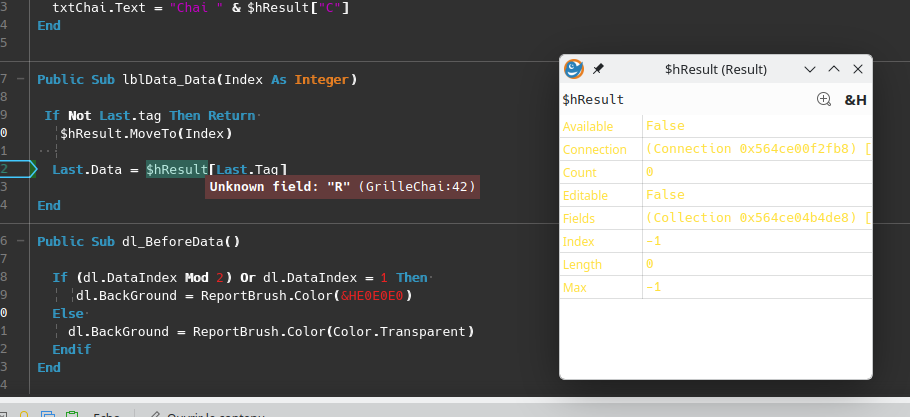
Task: Pin the $hResult watch window
Action: 598,69
